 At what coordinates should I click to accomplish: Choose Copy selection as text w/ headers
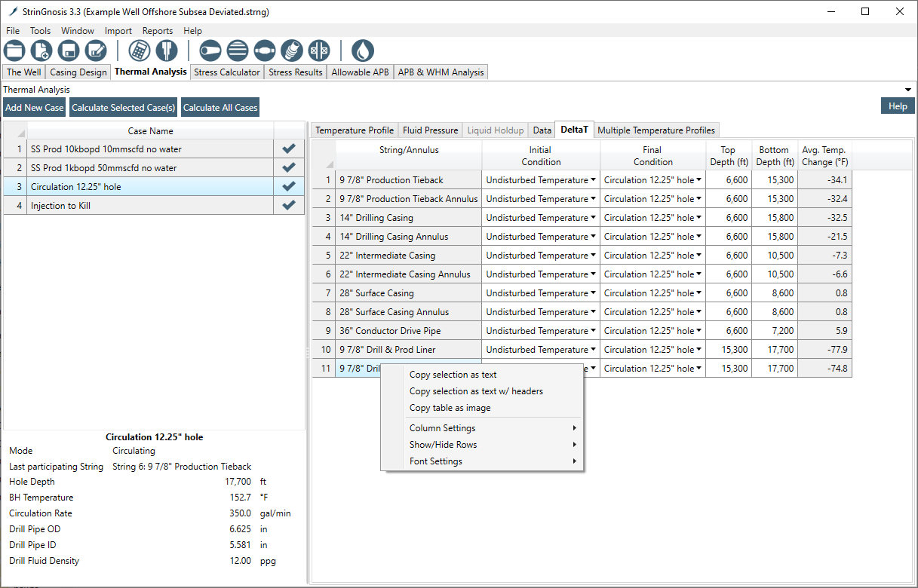pyautogui.click(x=483, y=391)
